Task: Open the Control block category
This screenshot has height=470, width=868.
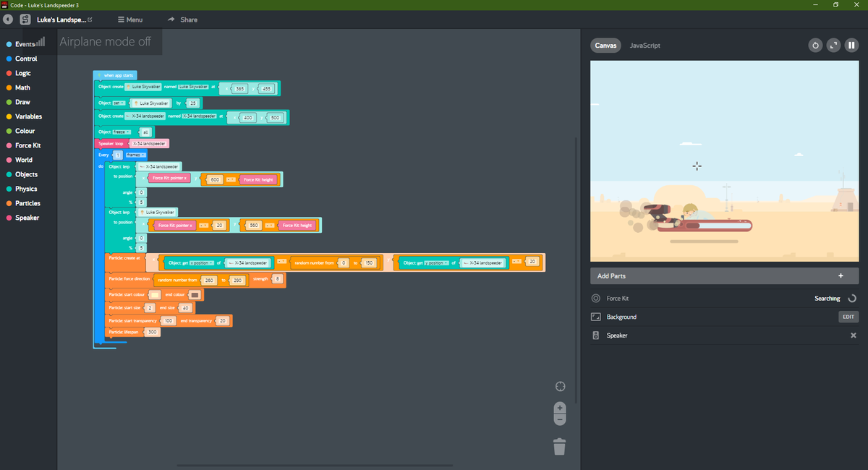Action: pyautogui.click(x=22, y=59)
